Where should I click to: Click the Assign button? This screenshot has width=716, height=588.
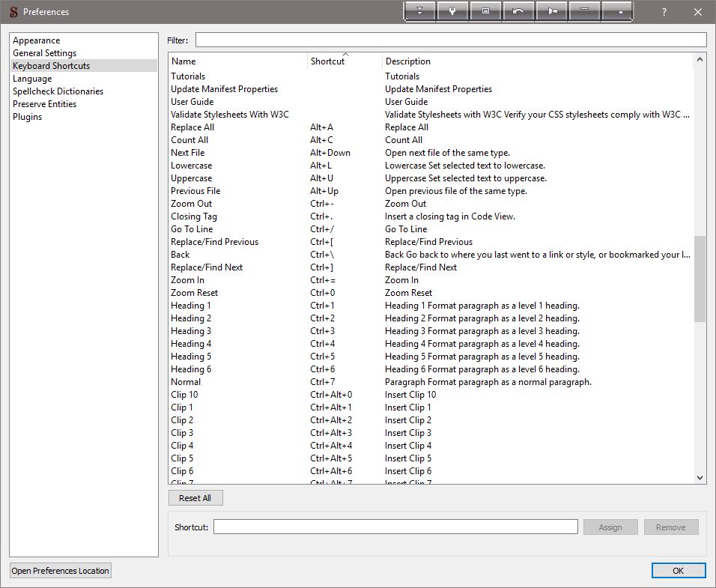[610, 527]
